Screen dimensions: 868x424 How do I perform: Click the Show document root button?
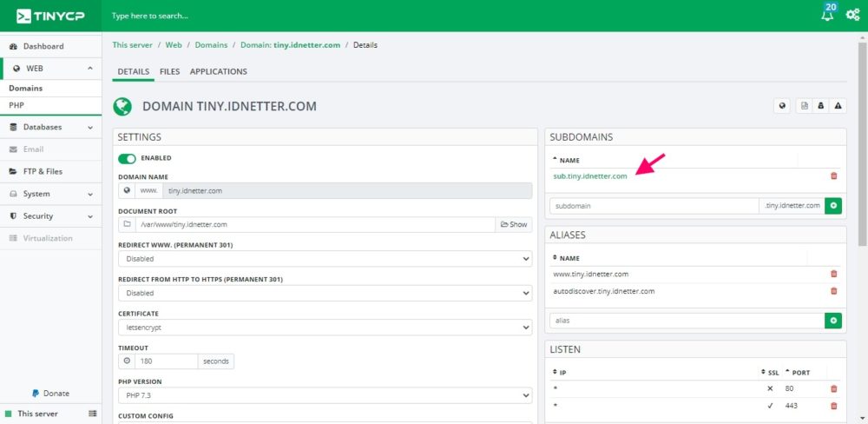(514, 224)
